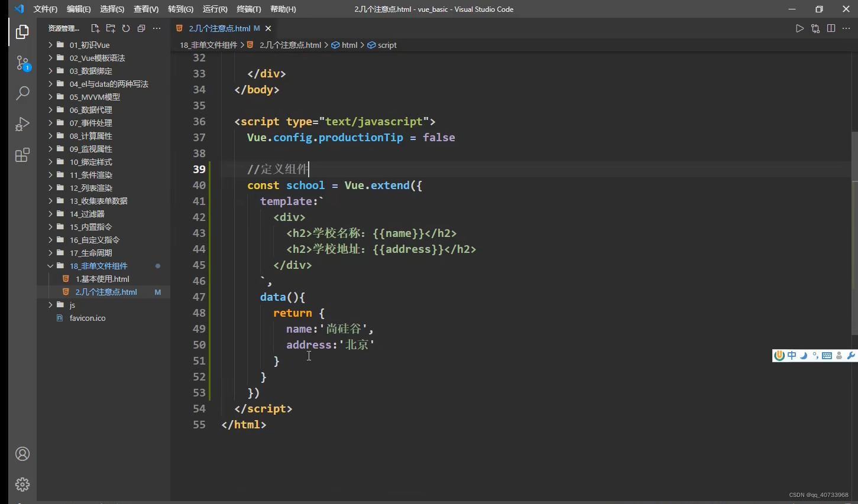The width and height of the screenshot is (858, 504).
Task: Select the 17_生命周期 folder row
Action: pos(103,253)
